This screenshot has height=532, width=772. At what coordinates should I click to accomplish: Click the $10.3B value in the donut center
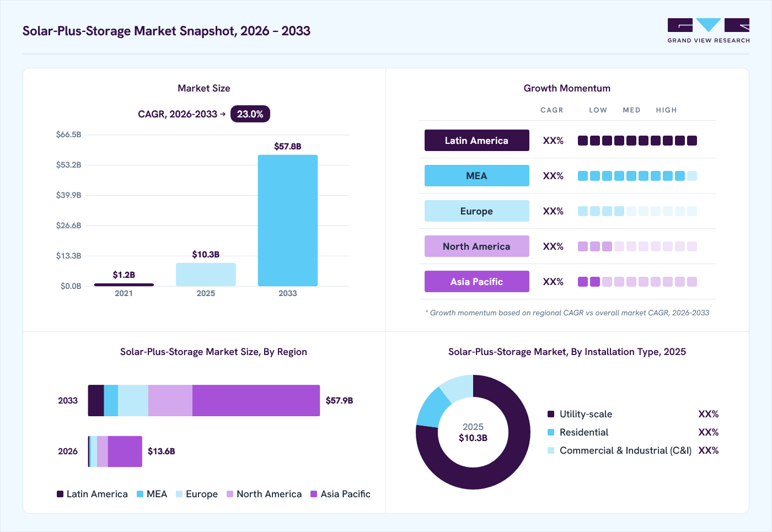pyautogui.click(x=473, y=438)
